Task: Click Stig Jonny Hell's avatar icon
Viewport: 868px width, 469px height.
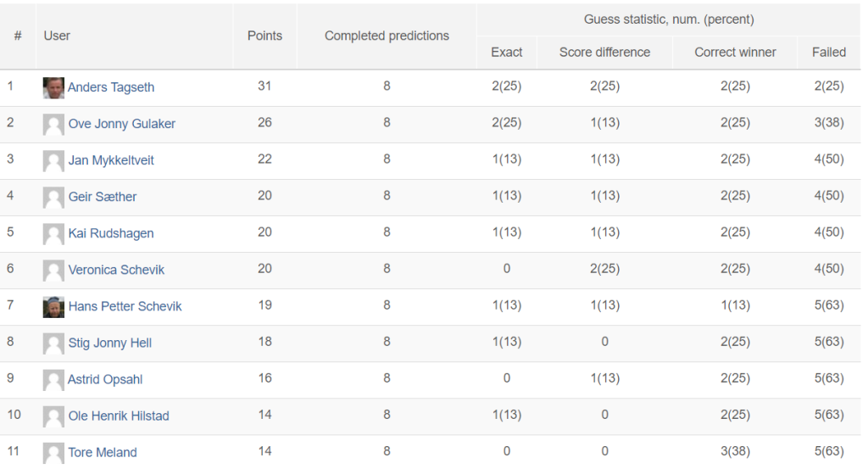Action: coord(53,343)
